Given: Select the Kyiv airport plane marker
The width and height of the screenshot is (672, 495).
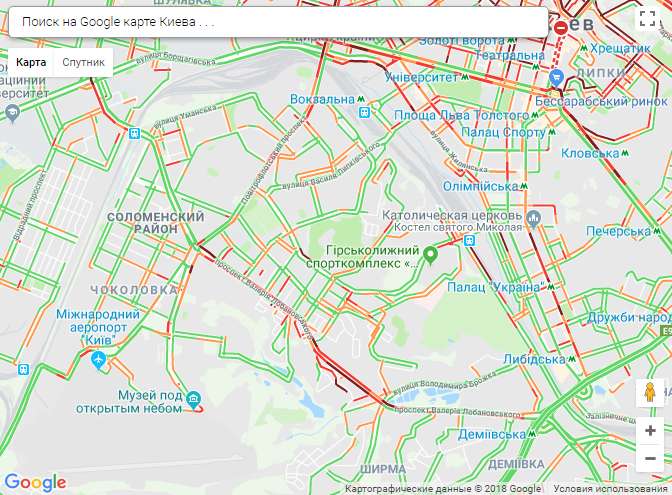Looking at the screenshot, I should coord(99,359).
